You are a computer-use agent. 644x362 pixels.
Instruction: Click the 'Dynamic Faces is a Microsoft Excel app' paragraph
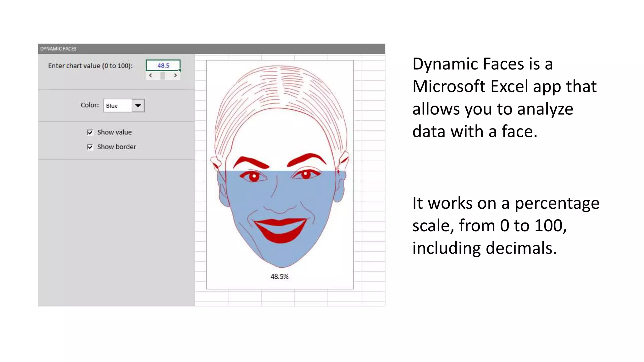pyautogui.click(x=504, y=97)
